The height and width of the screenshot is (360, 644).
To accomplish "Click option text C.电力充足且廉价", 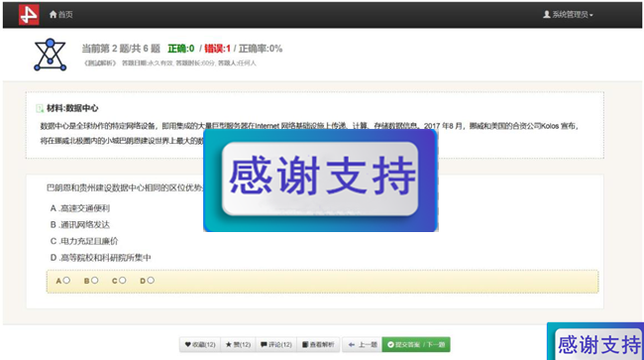I will click(84, 241).
